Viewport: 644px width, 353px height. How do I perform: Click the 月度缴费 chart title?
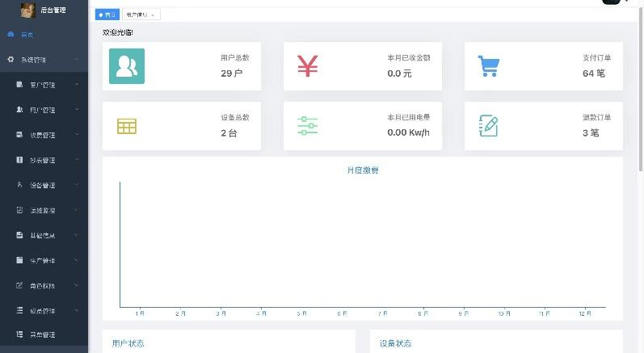(x=363, y=170)
